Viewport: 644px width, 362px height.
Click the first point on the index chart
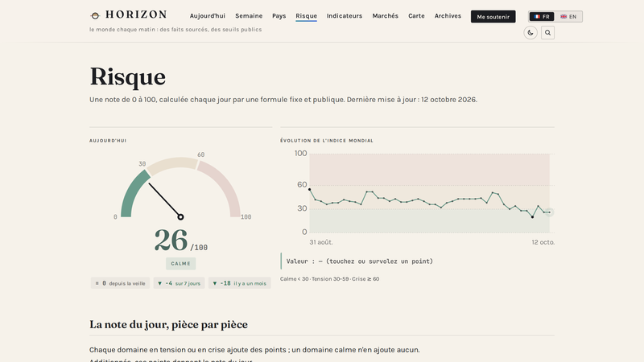[310, 190]
